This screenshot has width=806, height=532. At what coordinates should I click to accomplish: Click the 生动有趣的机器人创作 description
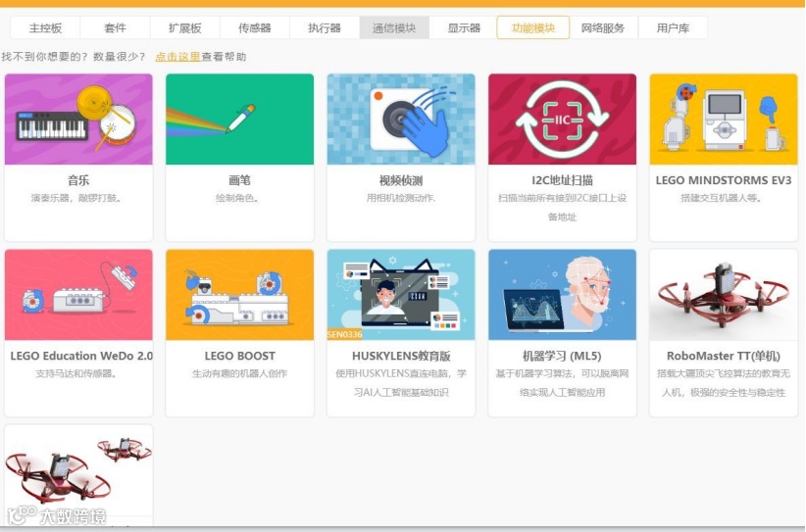[239, 373]
